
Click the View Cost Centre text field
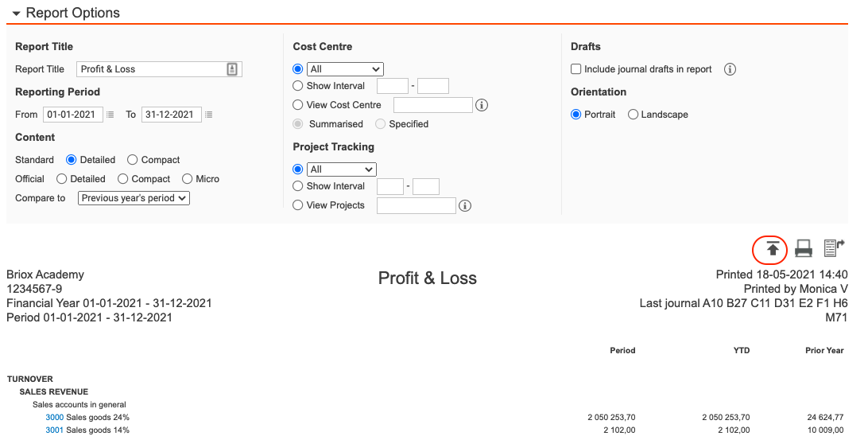tap(432, 105)
